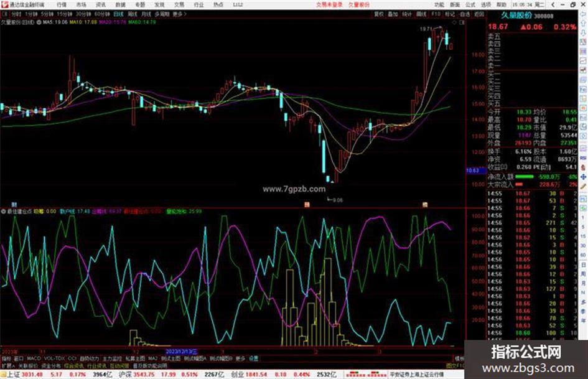The height and width of the screenshot is (379, 588).
Task: Click the rightmost orange info marker on timeline
Action: tap(425, 205)
